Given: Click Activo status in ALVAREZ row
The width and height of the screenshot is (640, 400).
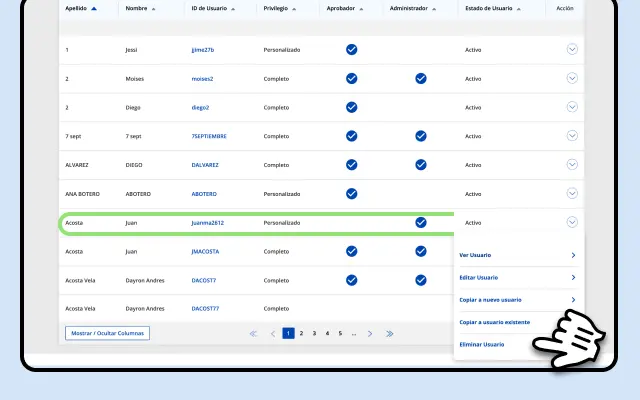Looking at the screenshot, I should [x=473, y=165].
